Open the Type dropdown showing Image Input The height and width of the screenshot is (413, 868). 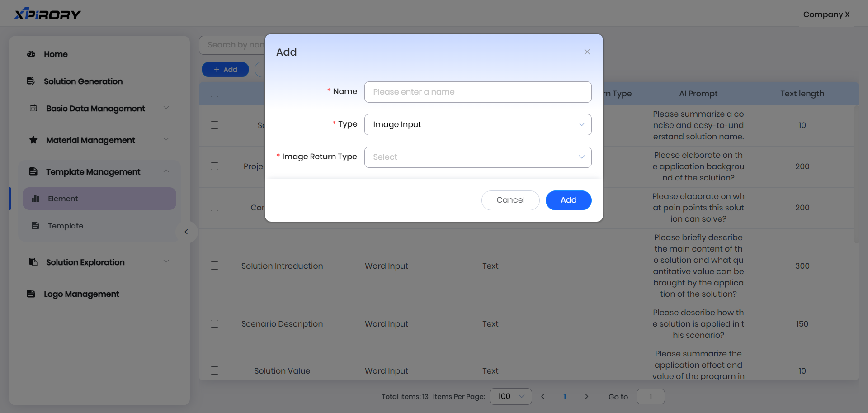(477, 124)
